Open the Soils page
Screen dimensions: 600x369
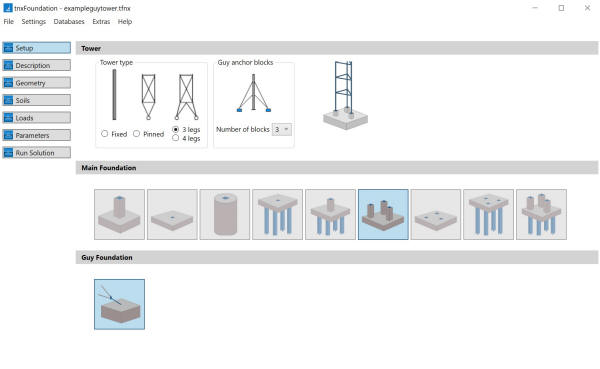37,100
